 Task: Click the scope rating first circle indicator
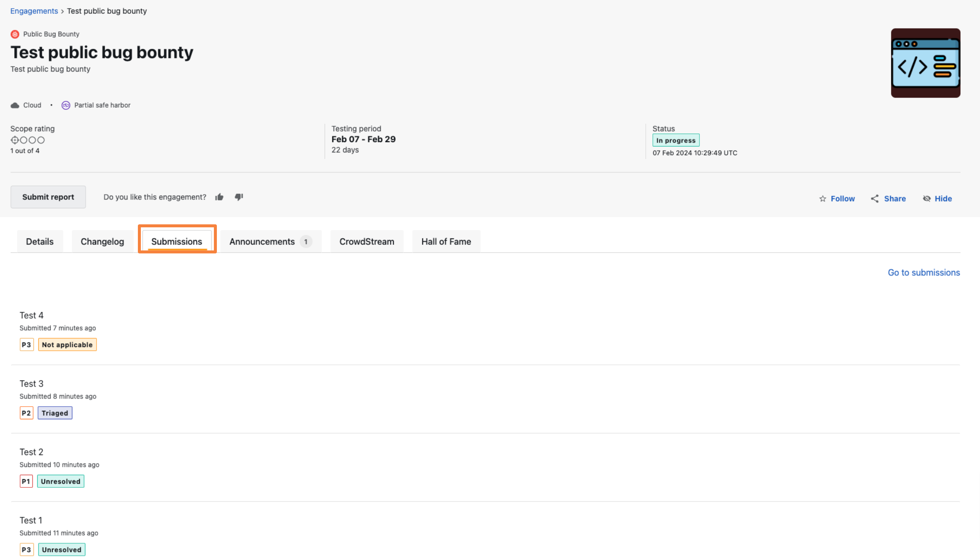pos(14,140)
